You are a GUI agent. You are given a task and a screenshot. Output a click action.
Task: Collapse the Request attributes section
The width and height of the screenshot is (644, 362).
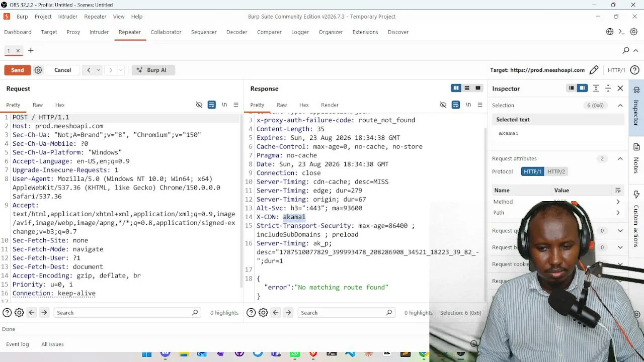point(620,158)
